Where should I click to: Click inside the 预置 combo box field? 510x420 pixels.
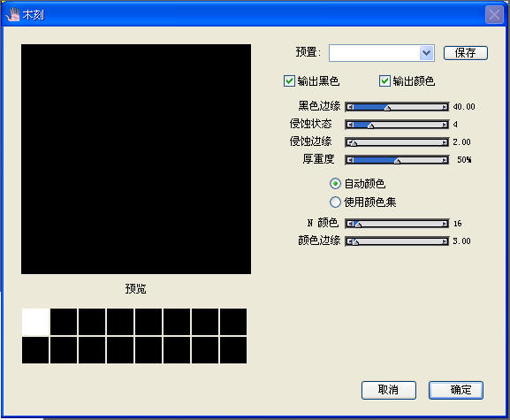pyautogui.click(x=375, y=53)
